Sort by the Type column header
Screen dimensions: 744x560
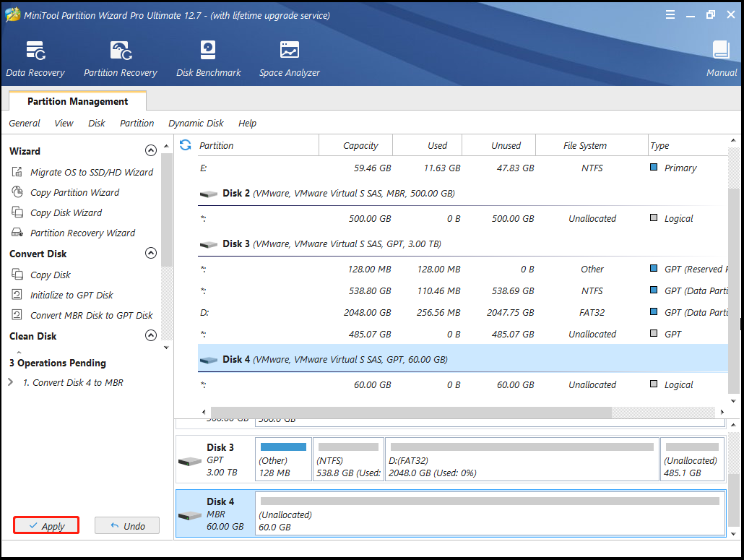pos(688,145)
